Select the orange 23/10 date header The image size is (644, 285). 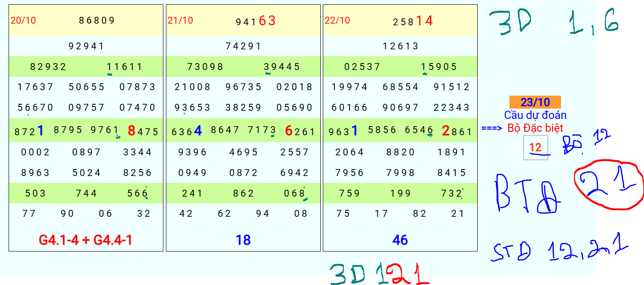[x=535, y=102]
